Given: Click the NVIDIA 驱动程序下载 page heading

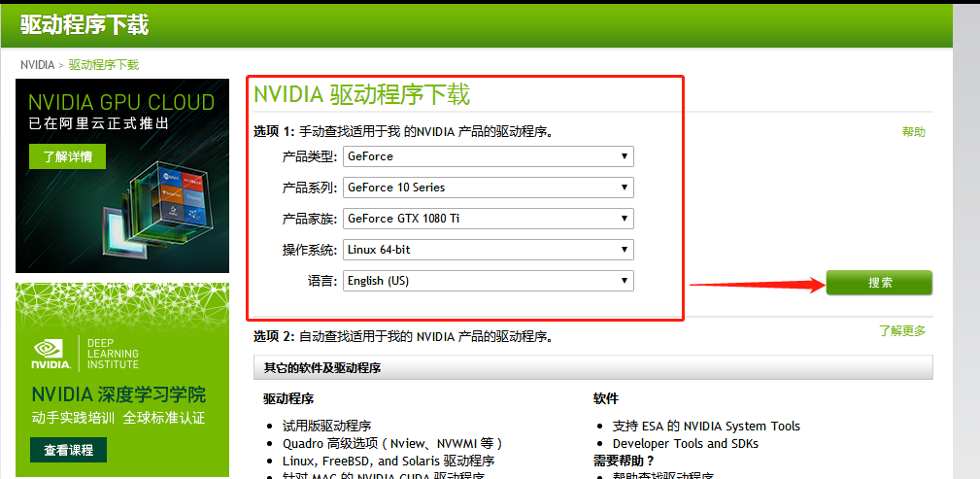Looking at the screenshot, I should click(361, 95).
